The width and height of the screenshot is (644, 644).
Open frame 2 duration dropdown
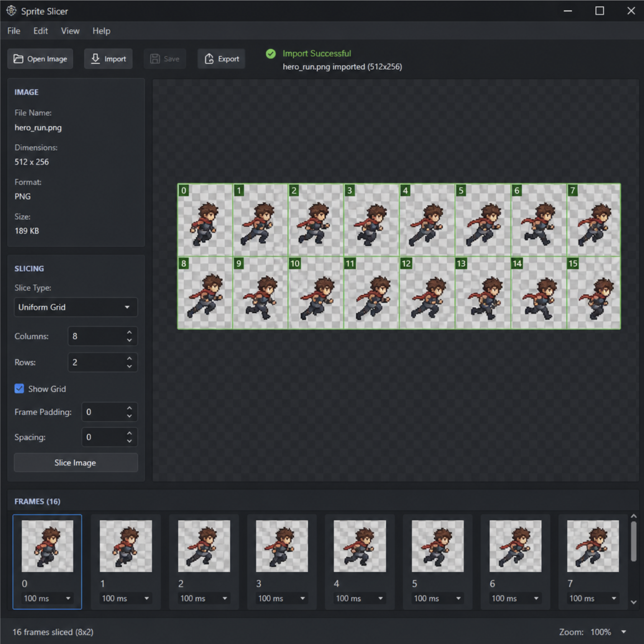click(x=204, y=598)
